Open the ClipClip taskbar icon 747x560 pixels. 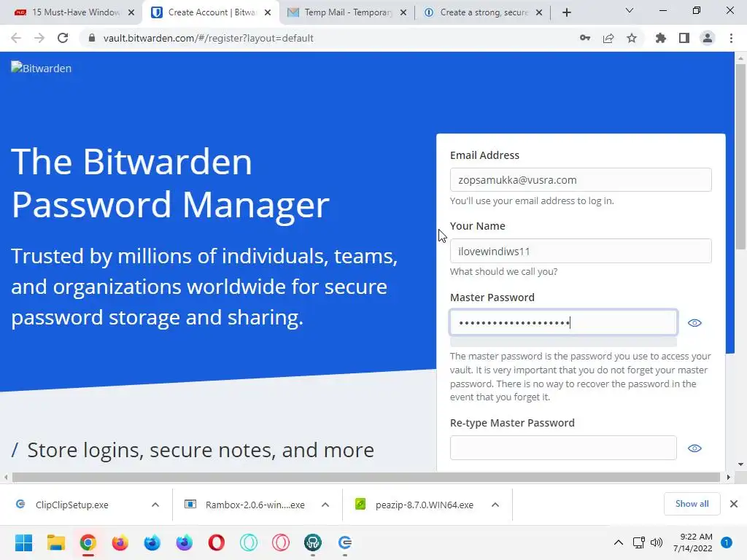(345, 542)
